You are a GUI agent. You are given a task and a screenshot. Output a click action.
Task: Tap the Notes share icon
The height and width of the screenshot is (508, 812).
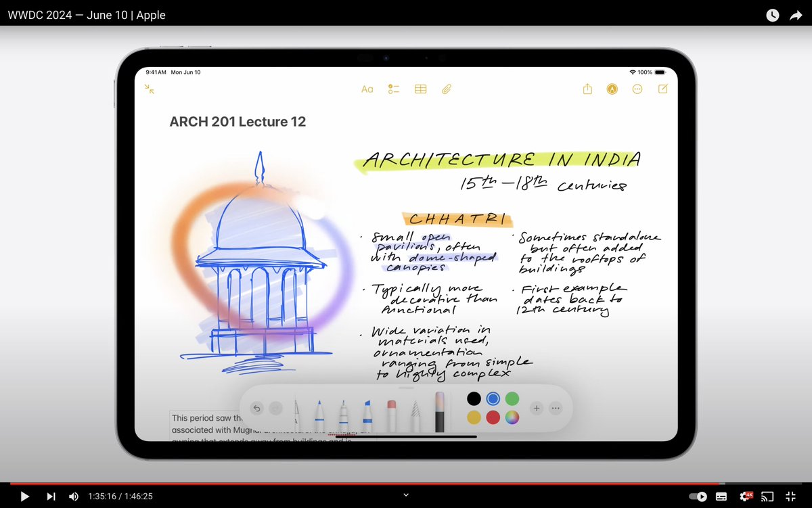[x=587, y=89]
